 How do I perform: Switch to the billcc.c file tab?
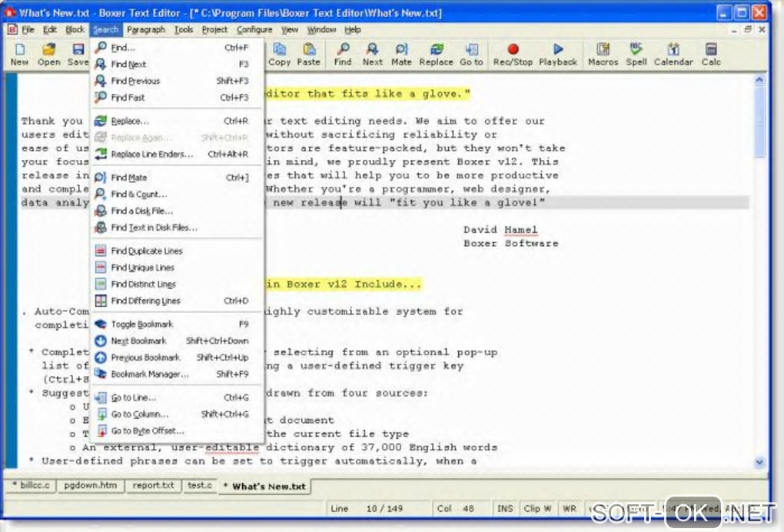31,485
